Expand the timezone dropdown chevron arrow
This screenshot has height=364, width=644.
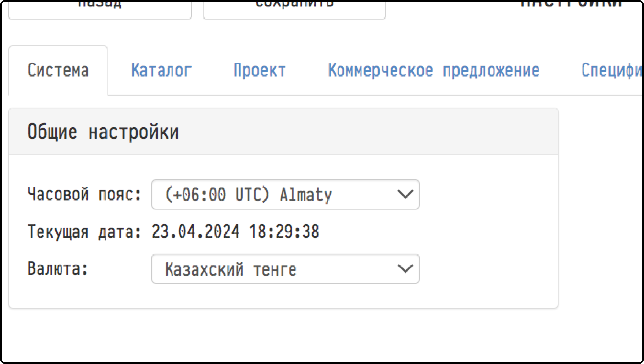pyautogui.click(x=405, y=194)
